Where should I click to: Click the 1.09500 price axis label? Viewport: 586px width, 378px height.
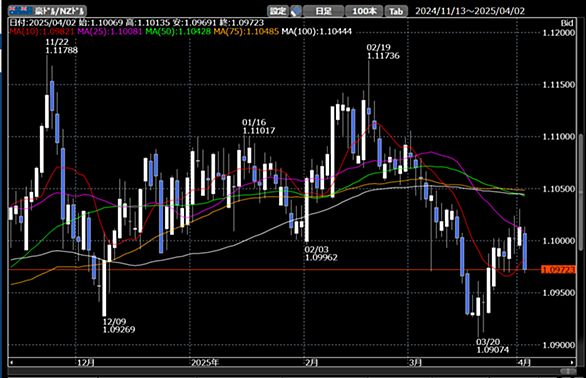click(x=559, y=293)
